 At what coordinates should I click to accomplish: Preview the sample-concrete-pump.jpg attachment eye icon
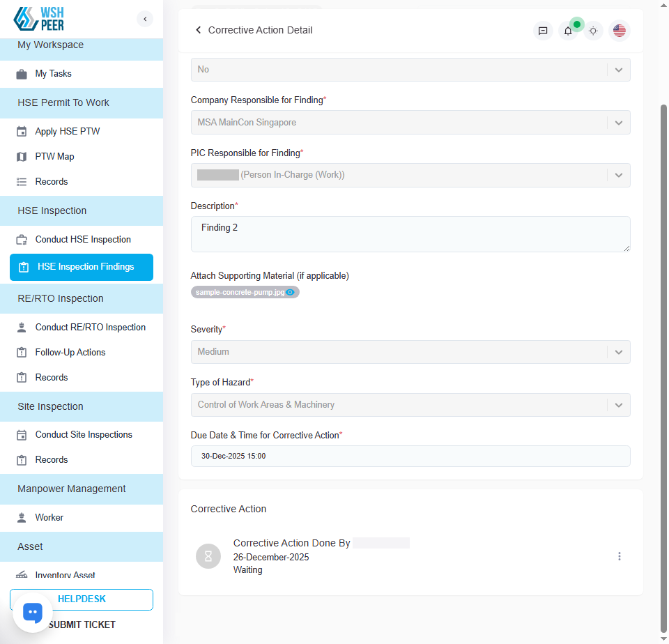(291, 293)
